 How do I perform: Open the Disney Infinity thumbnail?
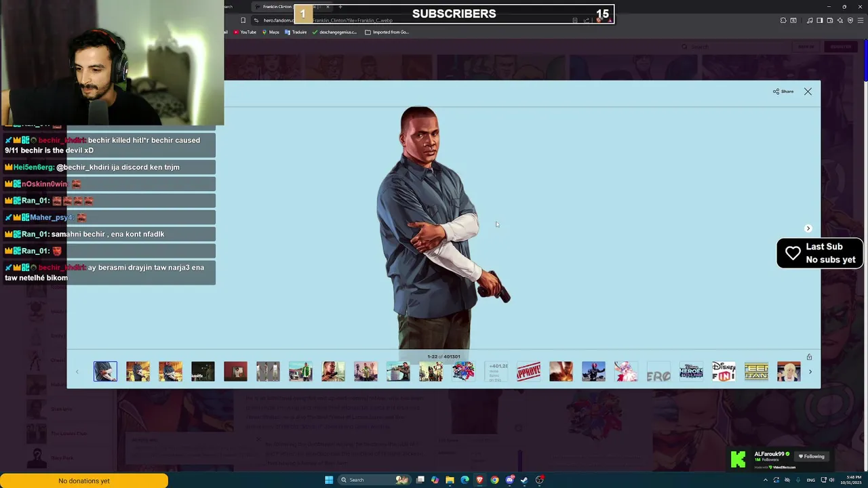[x=724, y=371]
